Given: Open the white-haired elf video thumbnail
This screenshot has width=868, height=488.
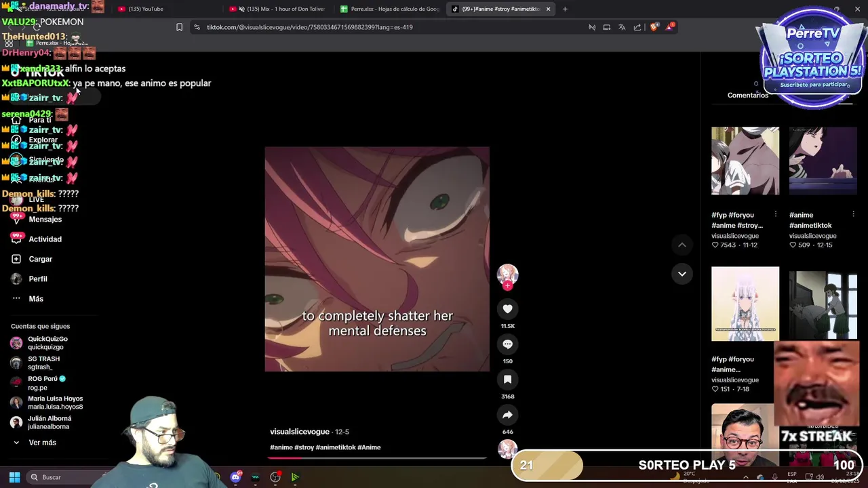Looking at the screenshot, I should coord(745,304).
